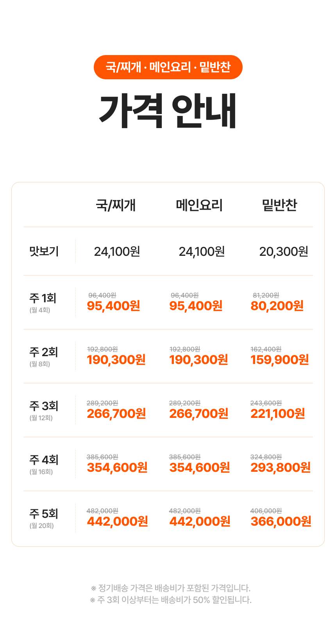This screenshot has width=336, height=644.
Task: Click the 221,100원 discounted price
Action: pyautogui.click(x=278, y=414)
